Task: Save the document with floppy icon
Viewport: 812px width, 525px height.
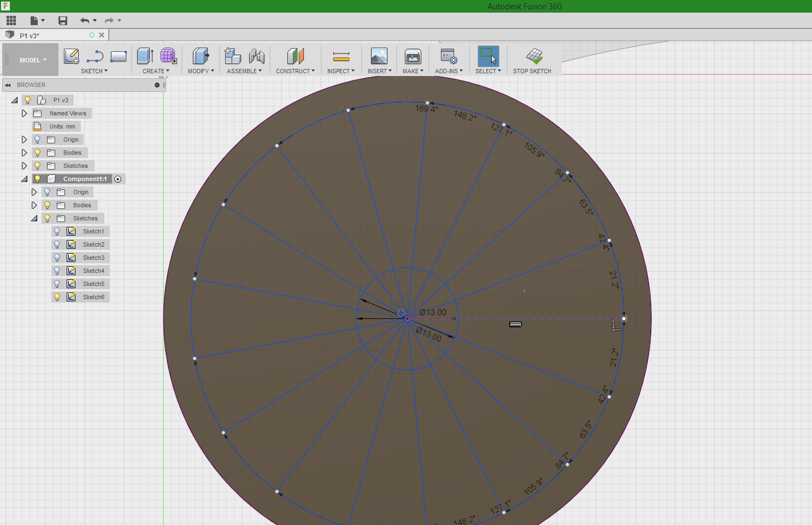Action: (x=63, y=21)
